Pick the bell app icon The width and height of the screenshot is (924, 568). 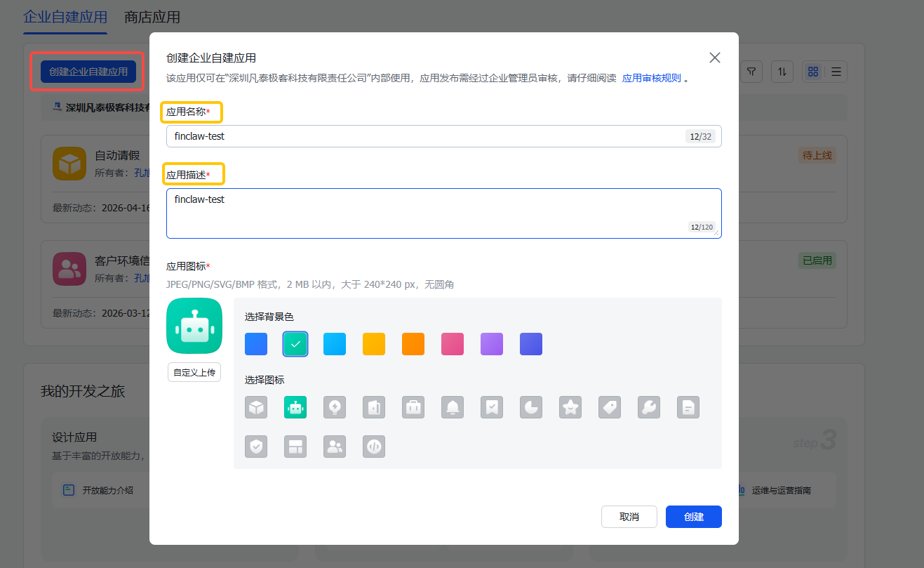pyautogui.click(x=453, y=407)
